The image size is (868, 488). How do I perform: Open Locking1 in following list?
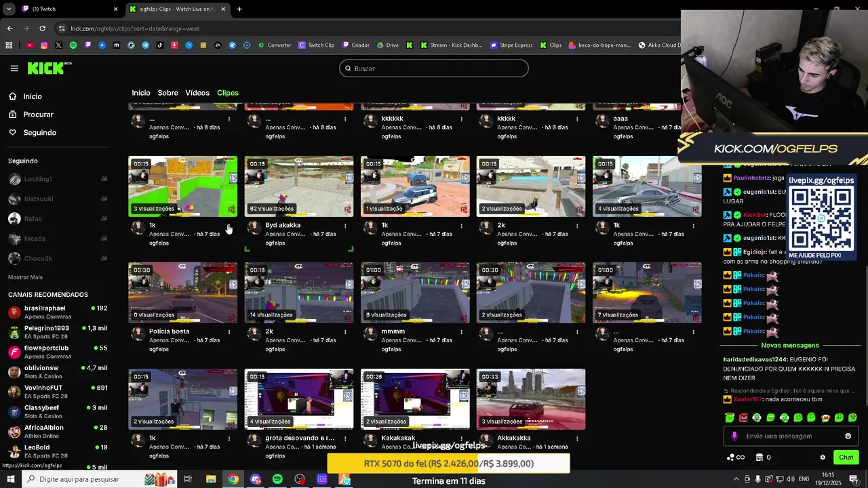58,179
